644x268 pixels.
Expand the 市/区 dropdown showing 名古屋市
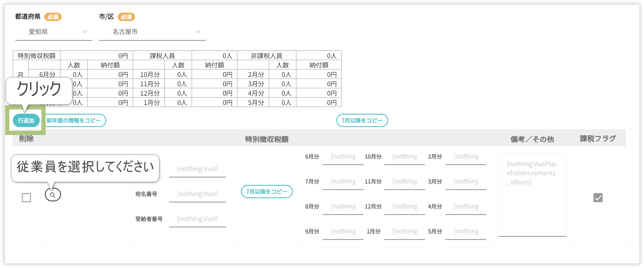[x=152, y=32]
